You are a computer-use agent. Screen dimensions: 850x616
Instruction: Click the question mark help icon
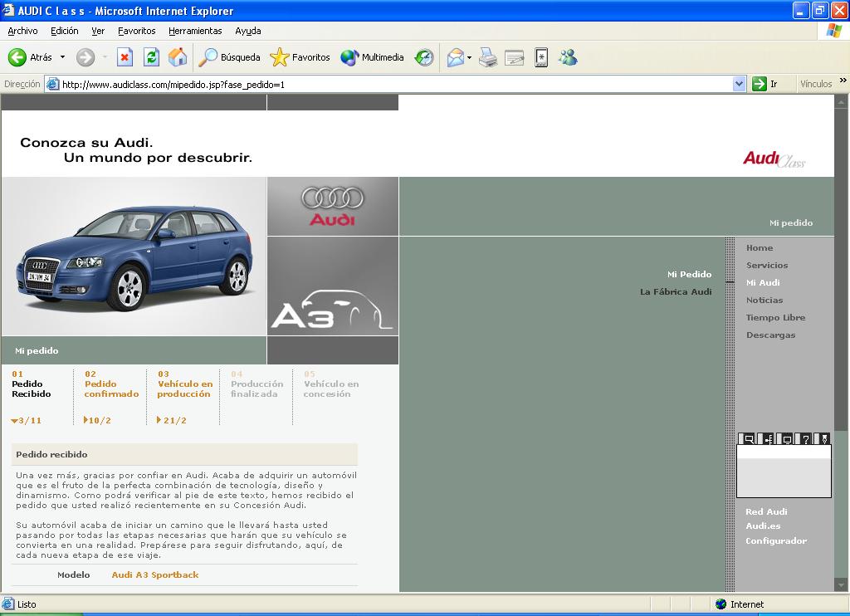tap(805, 438)
